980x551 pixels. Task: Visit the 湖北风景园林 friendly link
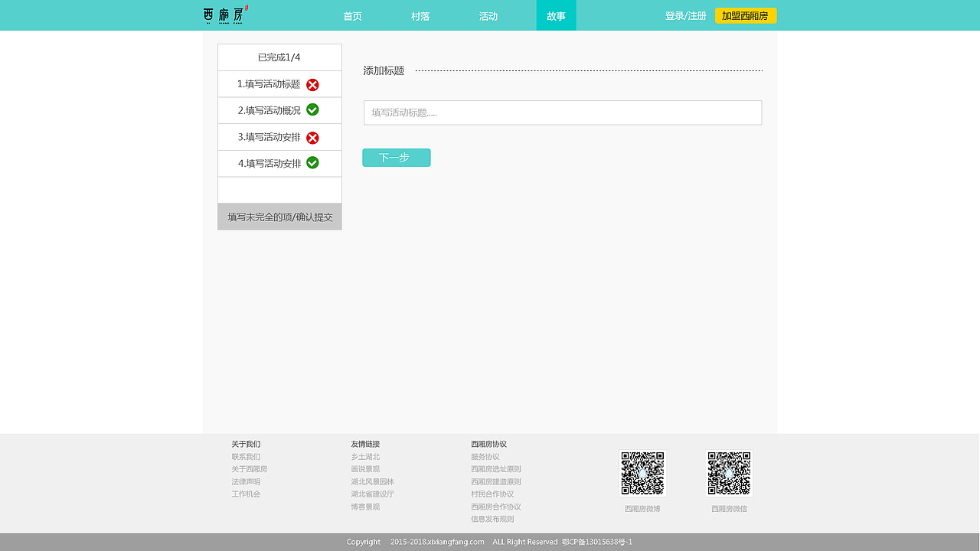[x=373, y=482]
